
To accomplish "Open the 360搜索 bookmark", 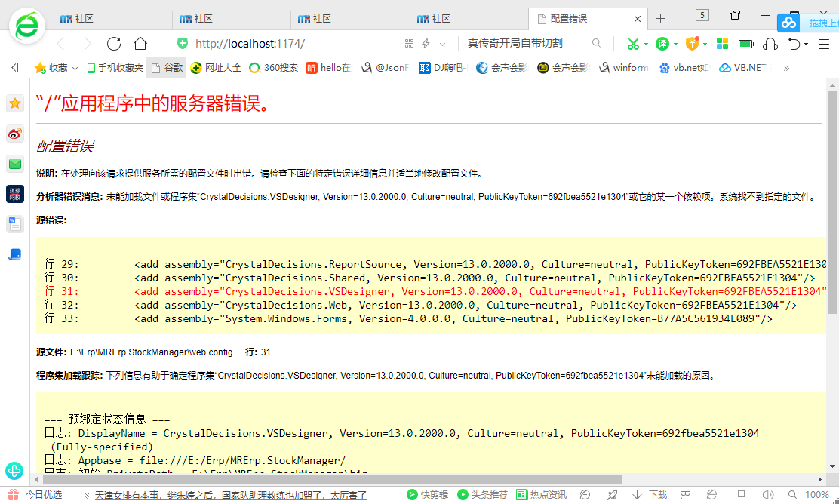I will tap(274, 68).
